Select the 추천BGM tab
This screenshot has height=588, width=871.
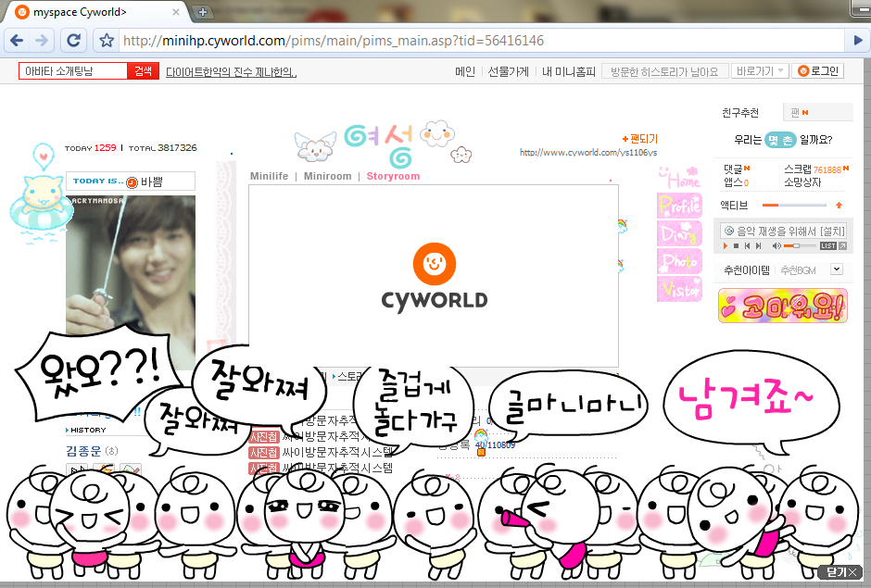[798, 270]
